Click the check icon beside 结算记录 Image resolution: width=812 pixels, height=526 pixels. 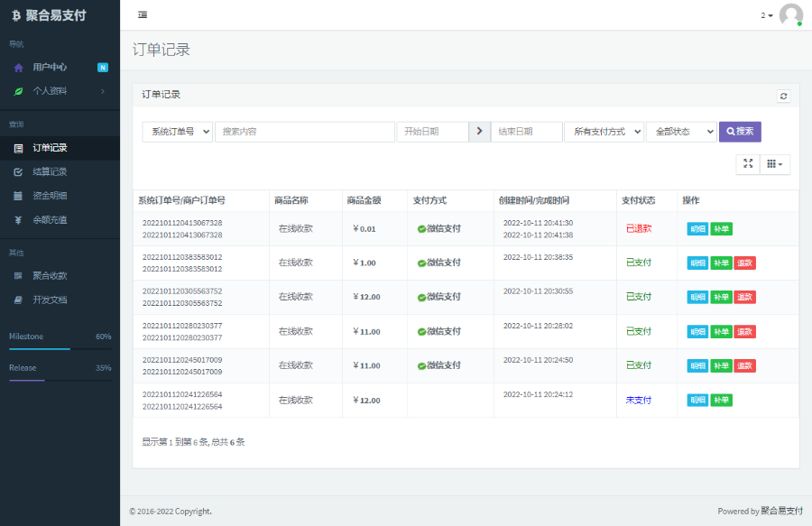(x=18, y=172)
